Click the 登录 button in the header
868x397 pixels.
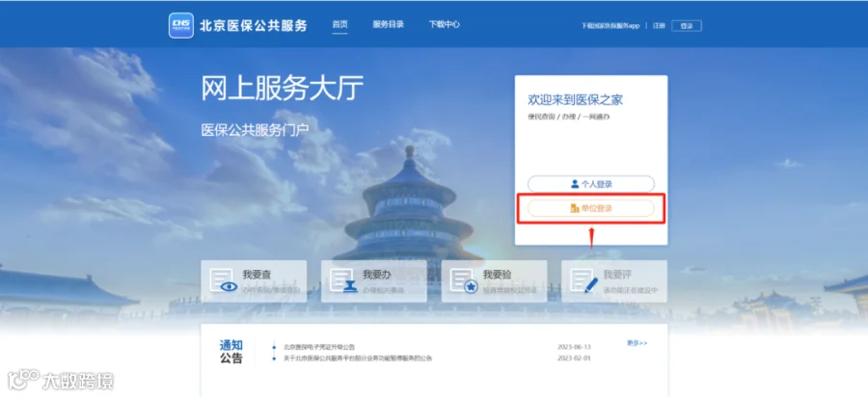[x=687, y=26]
